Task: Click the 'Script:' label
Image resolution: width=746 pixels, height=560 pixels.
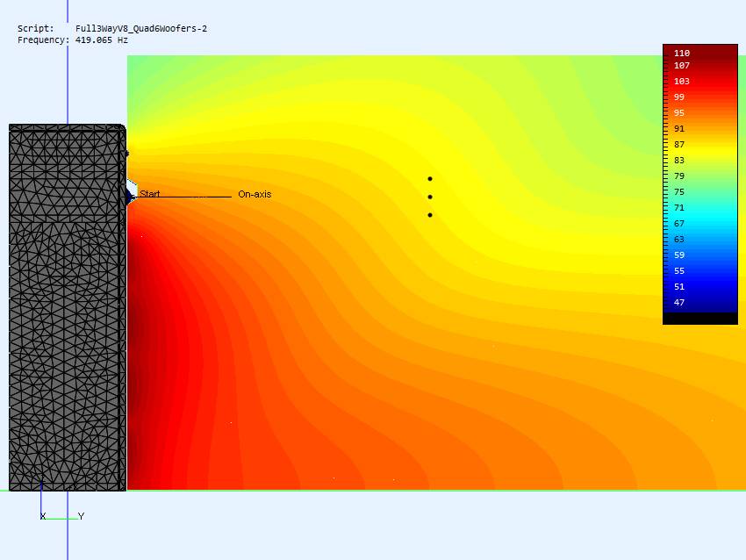Action: (36, 29)
